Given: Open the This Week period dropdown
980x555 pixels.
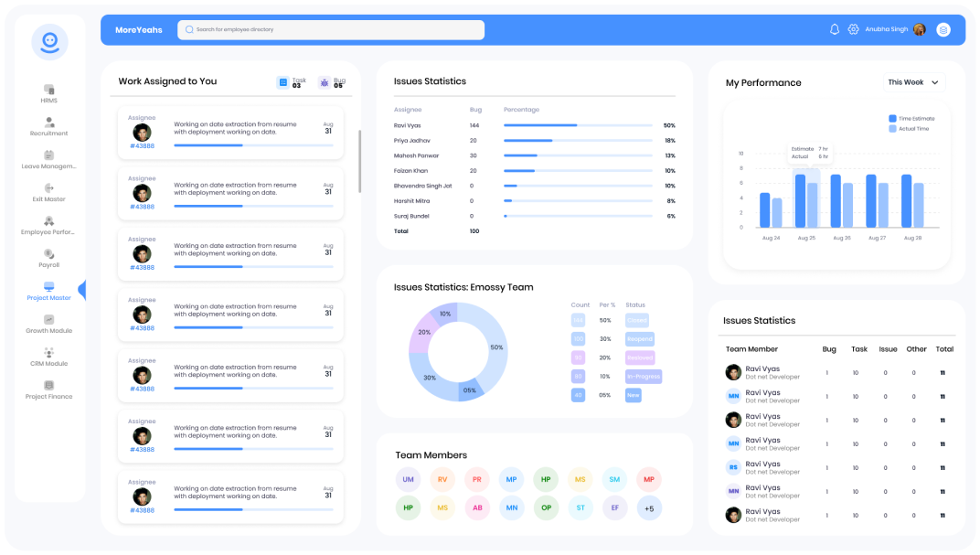Looking at the screenshot, I should pyautogui.click(x=912, y=81).
